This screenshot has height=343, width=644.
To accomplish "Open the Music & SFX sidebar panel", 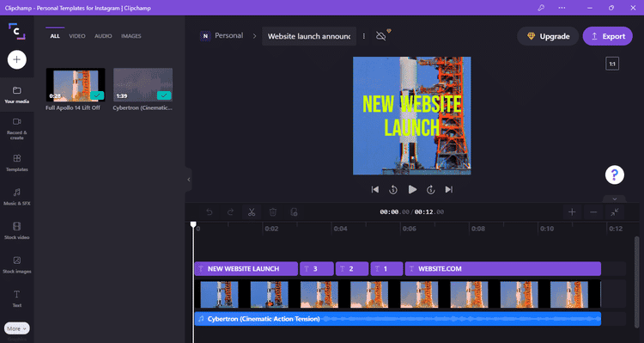I will pos(17,197).
